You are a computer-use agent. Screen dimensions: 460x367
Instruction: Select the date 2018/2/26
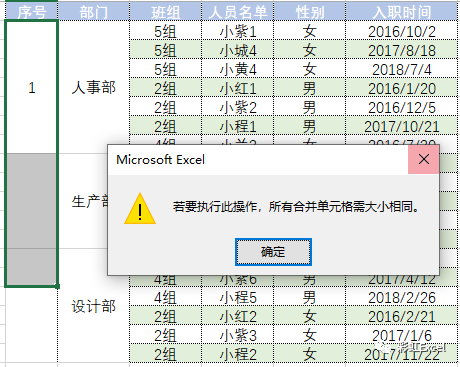pos(402,297)
